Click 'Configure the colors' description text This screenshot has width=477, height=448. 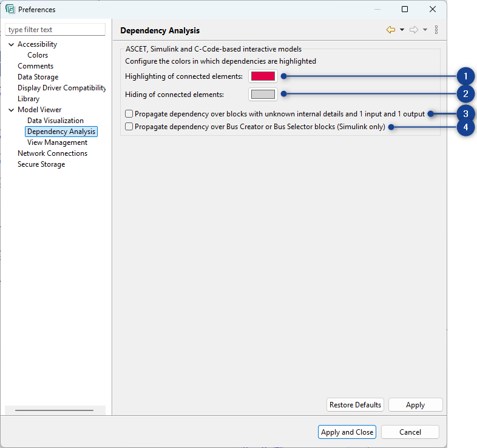220,61
